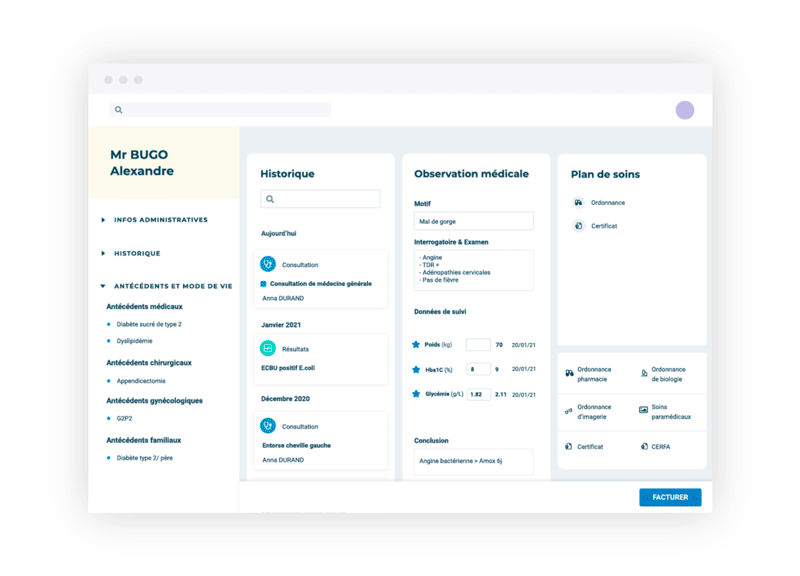Screen dimensions: 800x576
Task: Toggle the star next to Hba1C (%)
Action: [416, 369]
